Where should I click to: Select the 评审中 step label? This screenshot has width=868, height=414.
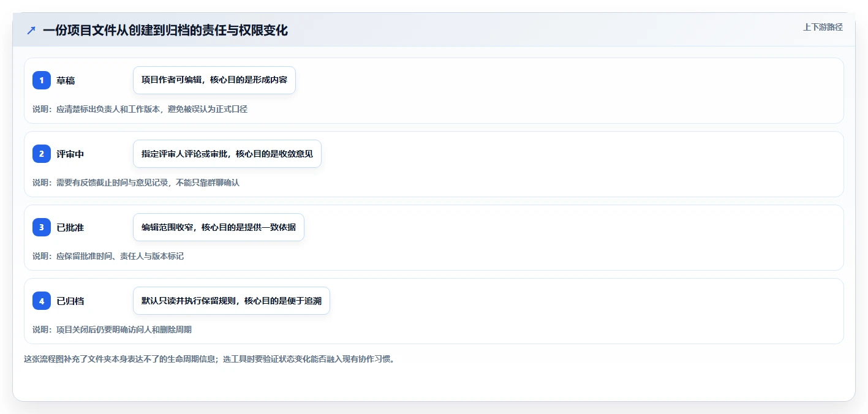[70, 154]
